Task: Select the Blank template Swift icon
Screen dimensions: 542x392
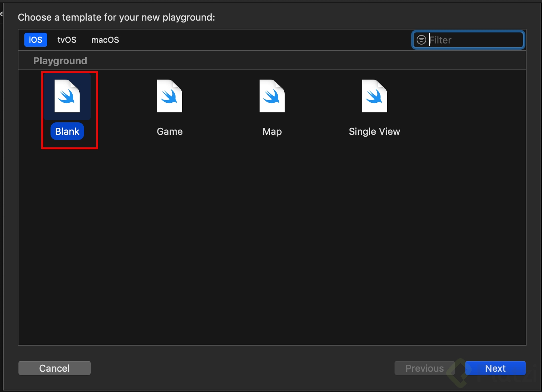Action: 67,96
